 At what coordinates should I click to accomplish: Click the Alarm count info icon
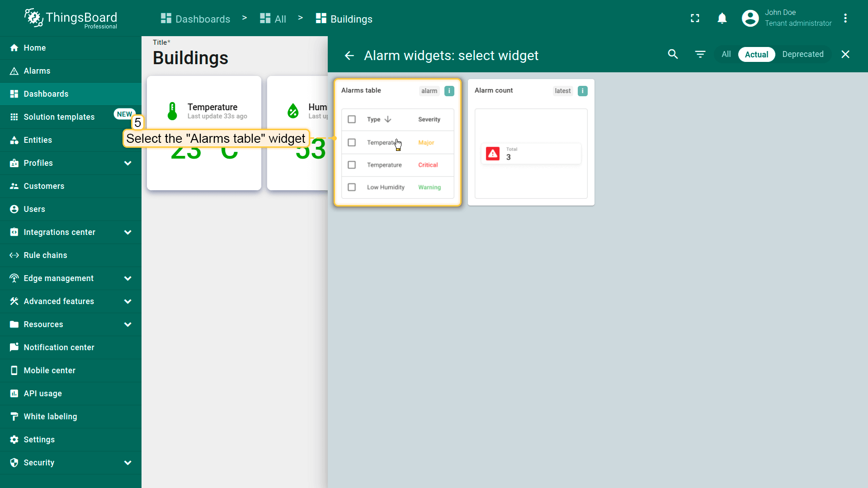582,91
